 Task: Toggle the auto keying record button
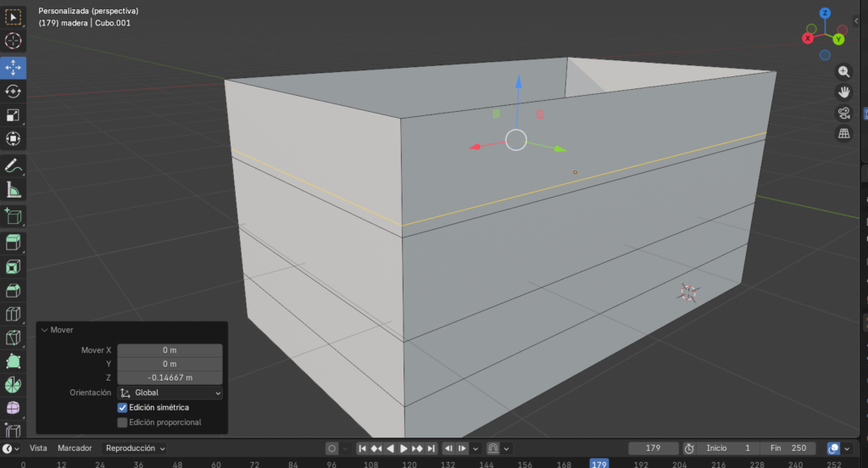pos(331,448)
